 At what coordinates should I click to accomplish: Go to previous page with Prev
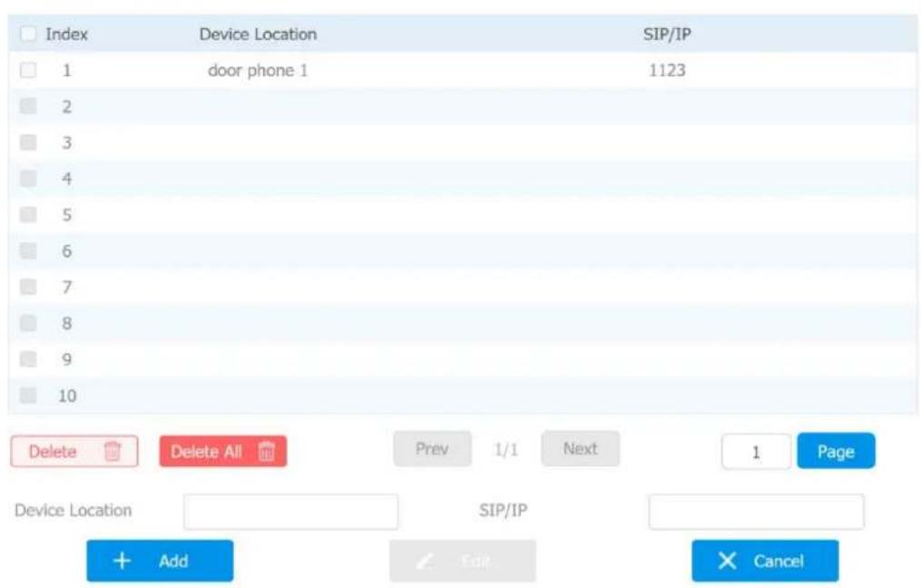[432, 449]
